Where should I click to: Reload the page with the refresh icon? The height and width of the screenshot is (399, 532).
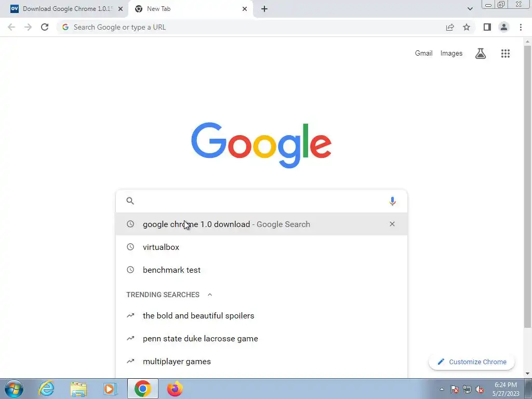pyautogui.click(x=45, y=27)
